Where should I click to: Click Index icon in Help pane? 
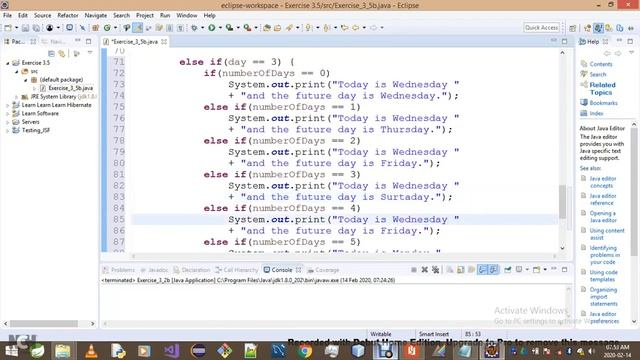click(584, 113)
